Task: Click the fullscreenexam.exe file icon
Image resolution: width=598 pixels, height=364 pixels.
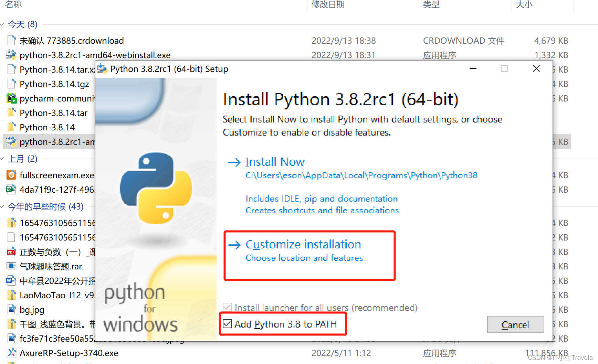Action: point(11,175)
